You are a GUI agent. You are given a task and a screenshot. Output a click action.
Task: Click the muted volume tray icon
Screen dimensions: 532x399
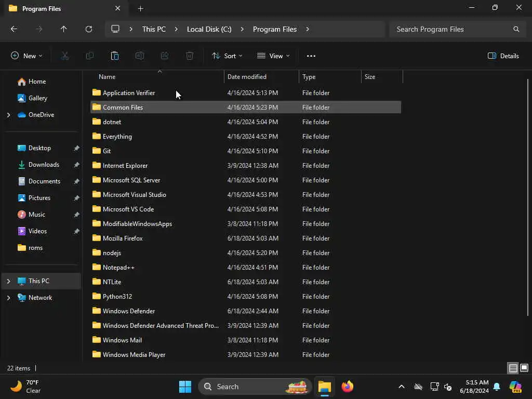(x=448, y=387)
